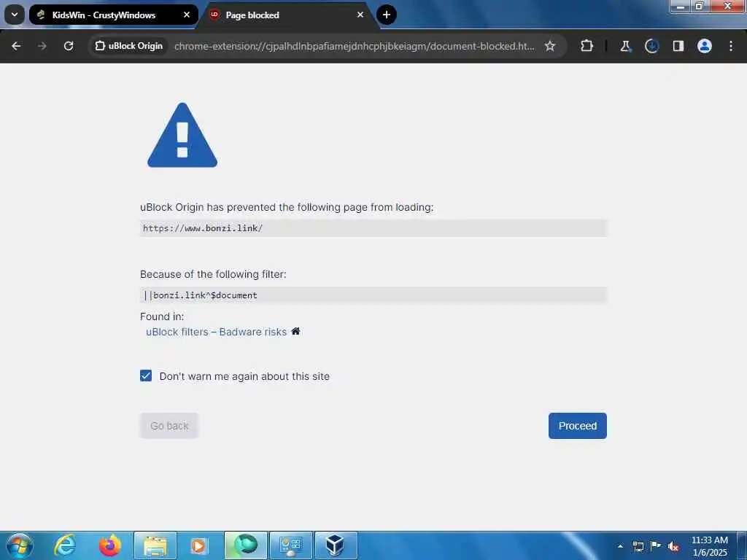The width and height of the screenshot is (747, 560).
Task: Bookmark this page with the star
Action: pos(550,46)
